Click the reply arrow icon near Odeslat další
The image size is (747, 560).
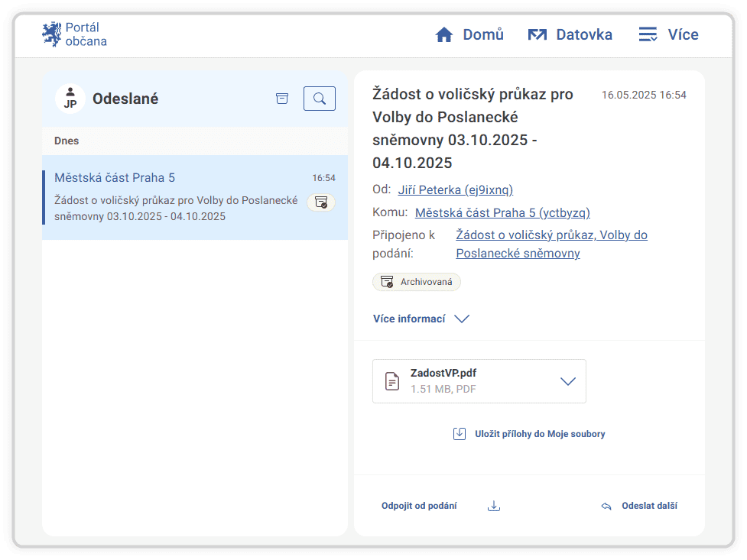tap(606, 506)
